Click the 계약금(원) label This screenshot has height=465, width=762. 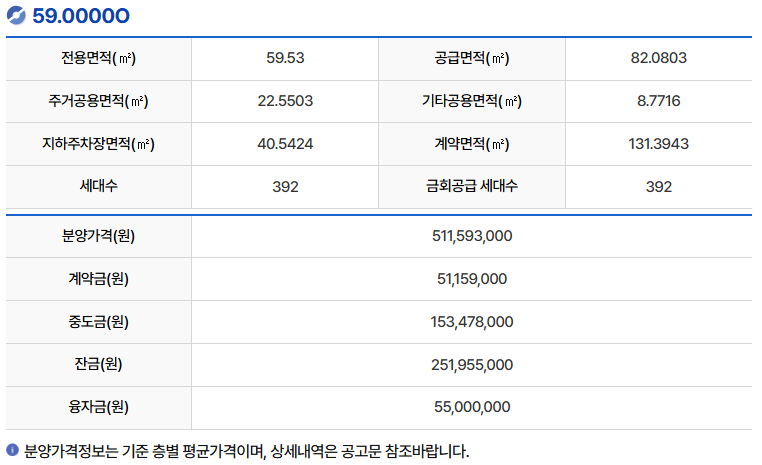(98, 279)
